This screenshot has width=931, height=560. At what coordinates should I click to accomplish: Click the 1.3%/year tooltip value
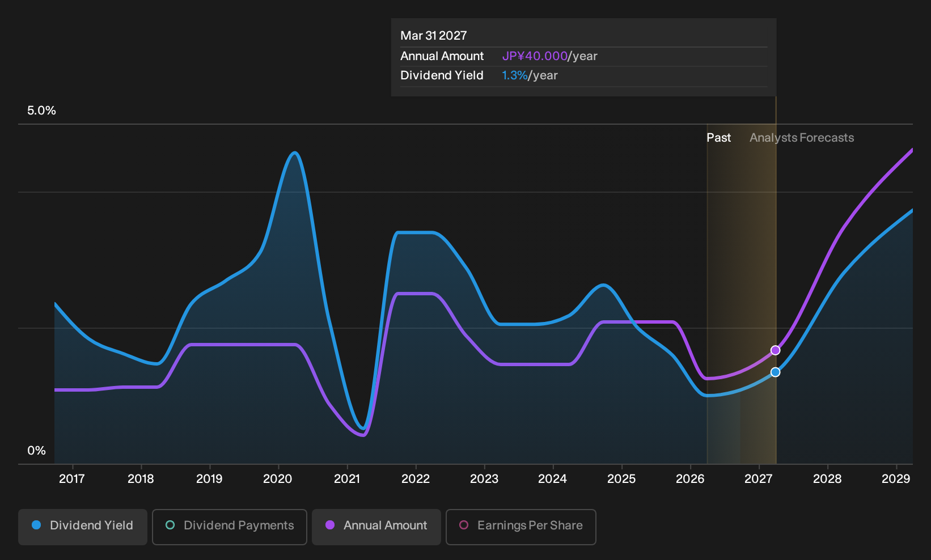coord(530,75)
